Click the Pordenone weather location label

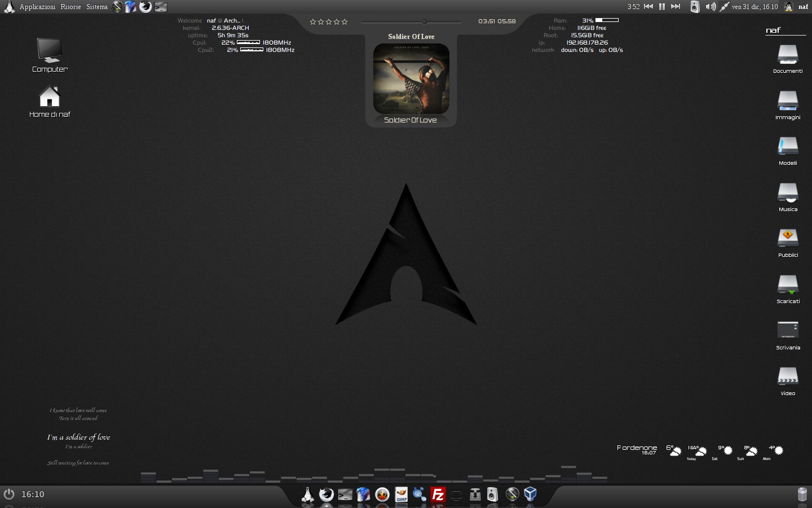pos(637,448)
